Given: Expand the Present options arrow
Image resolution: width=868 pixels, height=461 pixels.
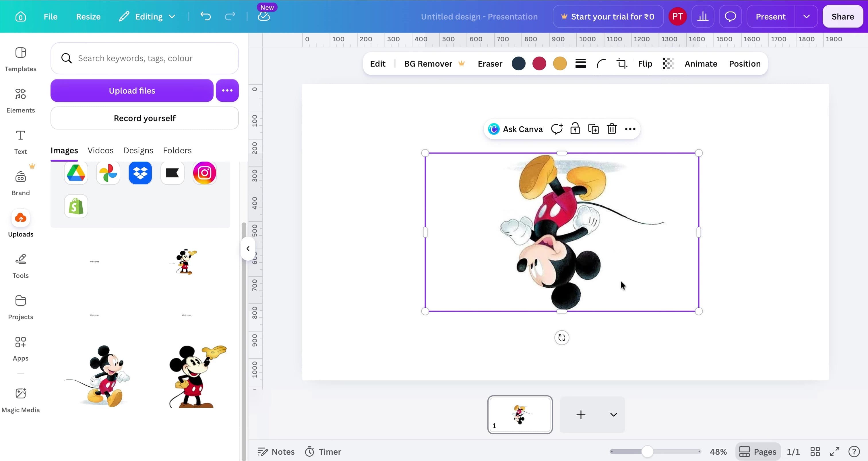Looking at the screenshot, I should pyautogui.click(x=806, y=17).
